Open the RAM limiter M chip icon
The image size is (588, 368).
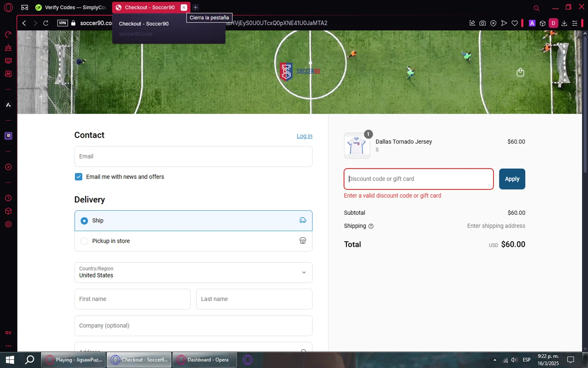8,74
